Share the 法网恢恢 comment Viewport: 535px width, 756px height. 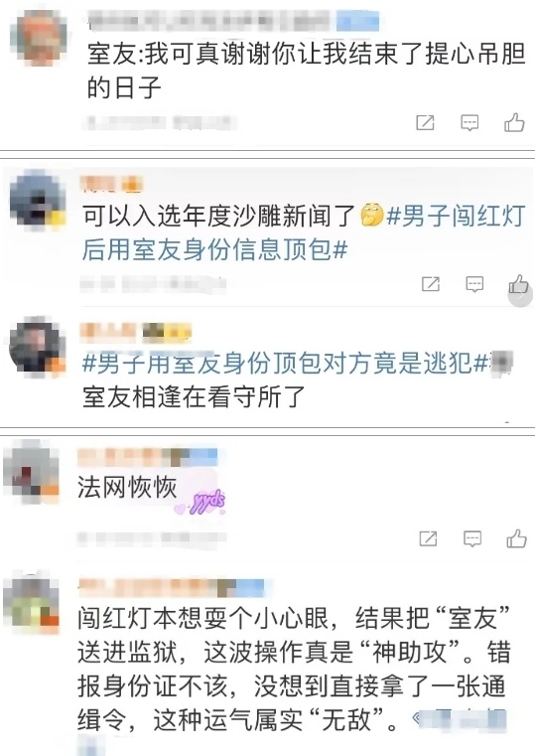click(x=428, y=538)
